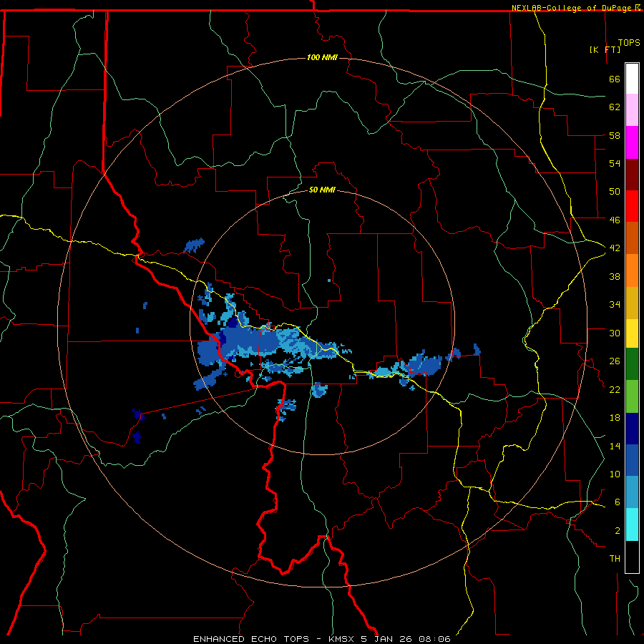Click the legend value '46'
The height and width of the screenshot is (644, 644).
(x=615, y=220)
